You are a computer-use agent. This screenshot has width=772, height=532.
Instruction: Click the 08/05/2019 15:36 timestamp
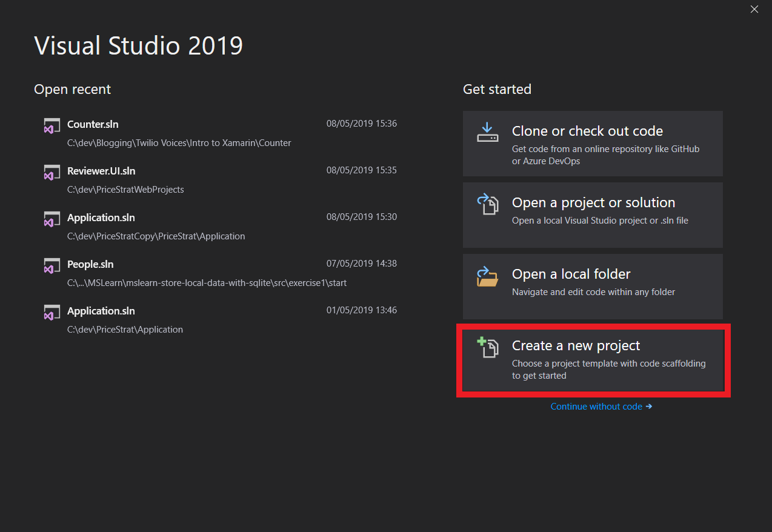(362, 124)
